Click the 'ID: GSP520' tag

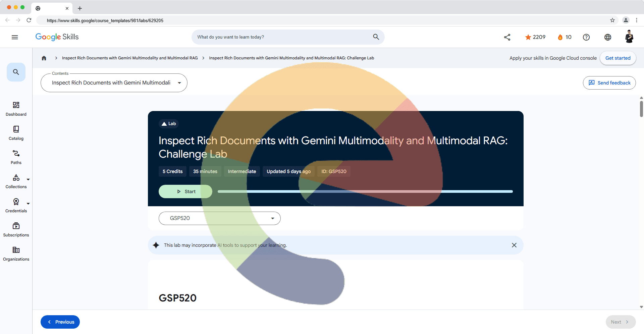pyautogui.click(x=334, y=171)
